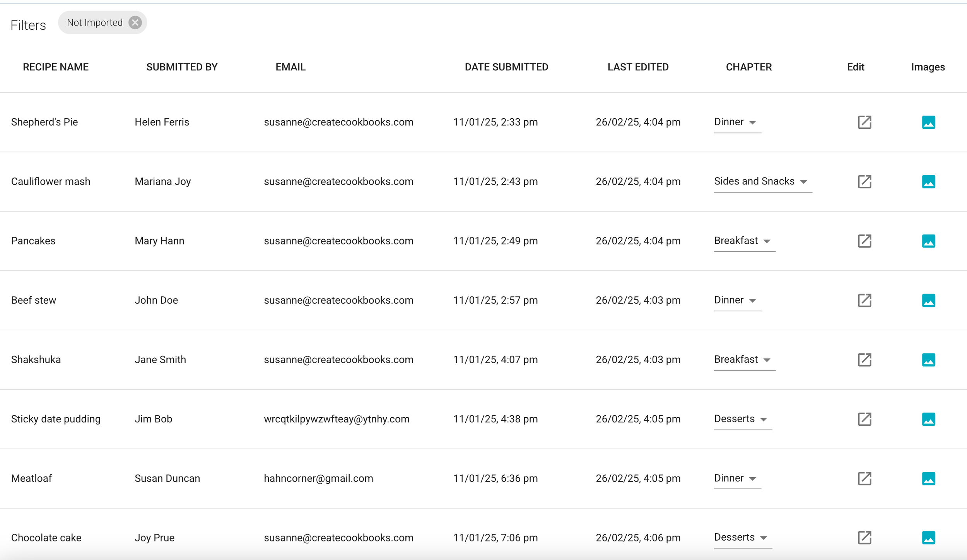The image size is (967, 560).
Task: Open images for Pancakes recipe
Action: (x=928, y=241)
